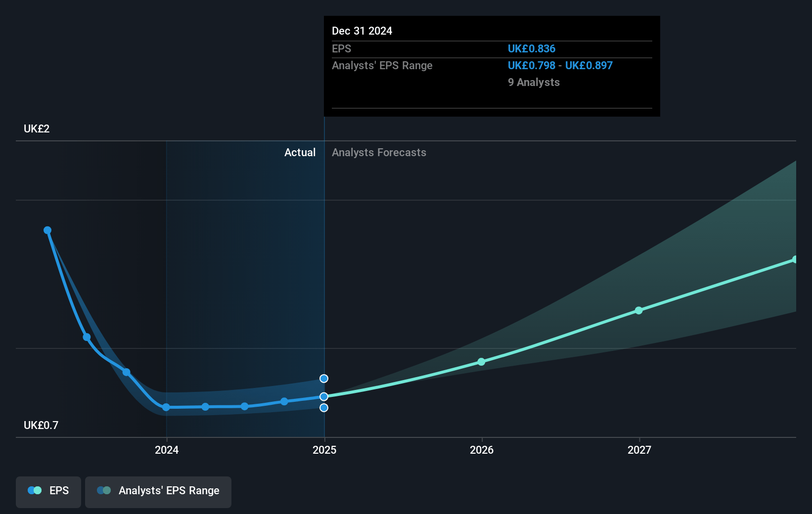812x514 pixels.
Task: Click the 'Actual' section label
Action: coord(300,153)
